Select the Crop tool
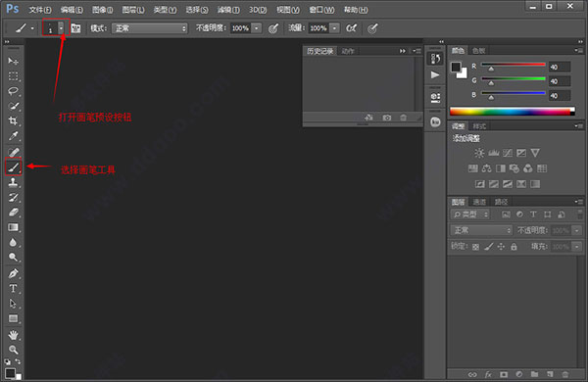Viewport: 588px width, 382px height. (13, 120)
